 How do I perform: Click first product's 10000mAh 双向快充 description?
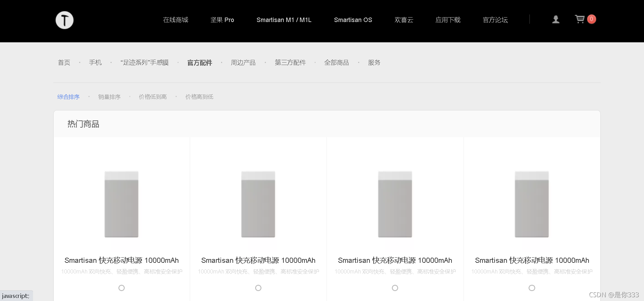coord(122,272)
